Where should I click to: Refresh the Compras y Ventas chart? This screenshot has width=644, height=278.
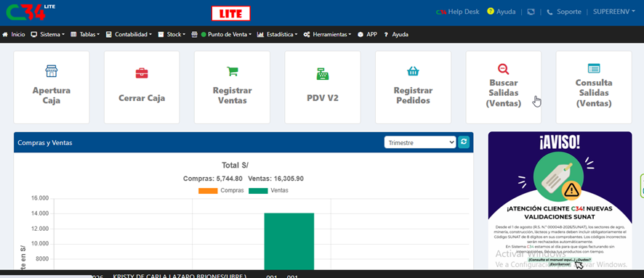tap(464, 142)
